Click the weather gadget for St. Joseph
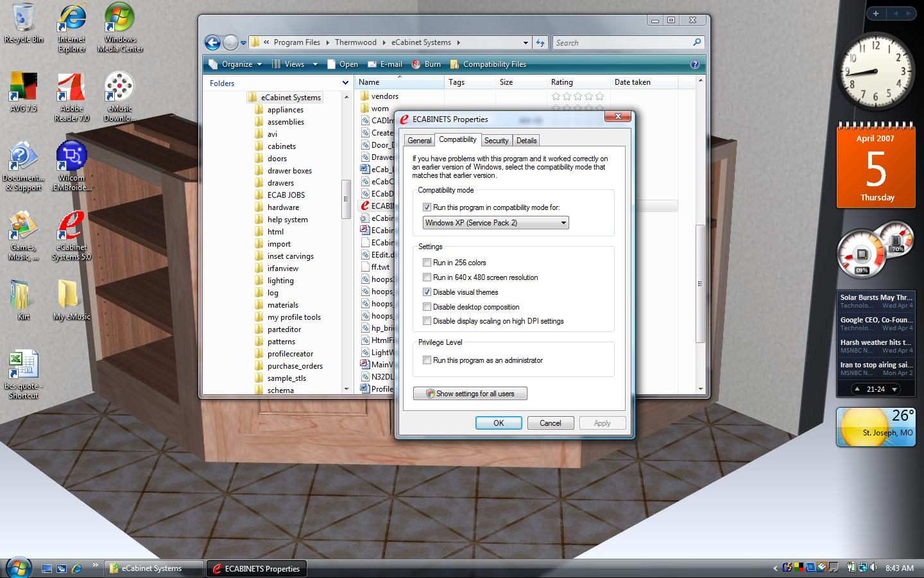924x578 pixels. pyautogui.click(x=876, y=426)
